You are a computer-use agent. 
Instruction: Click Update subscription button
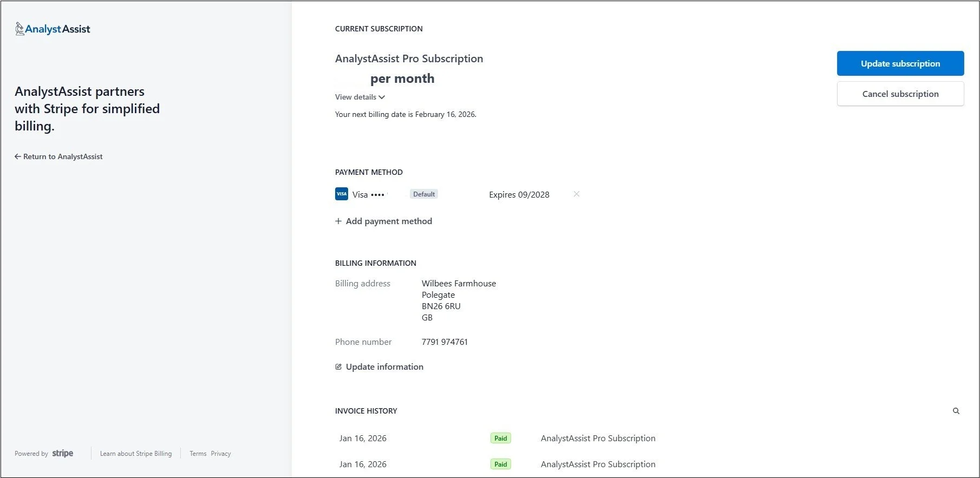coord(900,63)
